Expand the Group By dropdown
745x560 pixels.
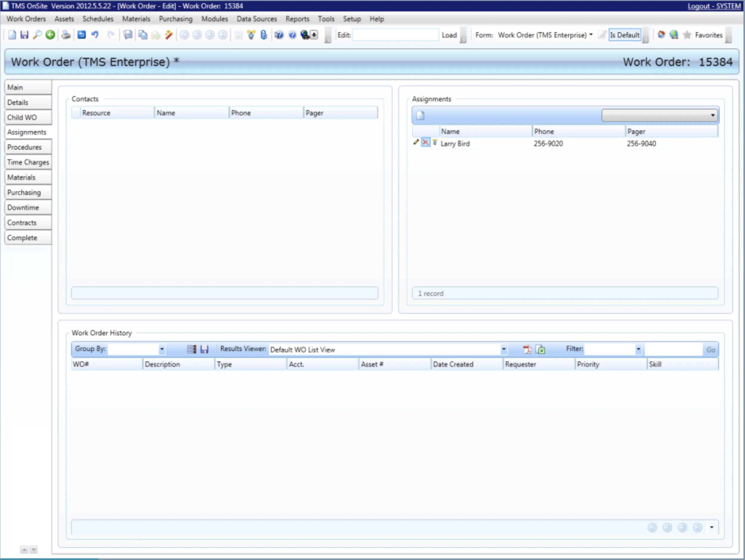point(162,349)
